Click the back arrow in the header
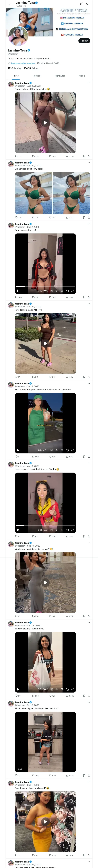 (9, 4)
